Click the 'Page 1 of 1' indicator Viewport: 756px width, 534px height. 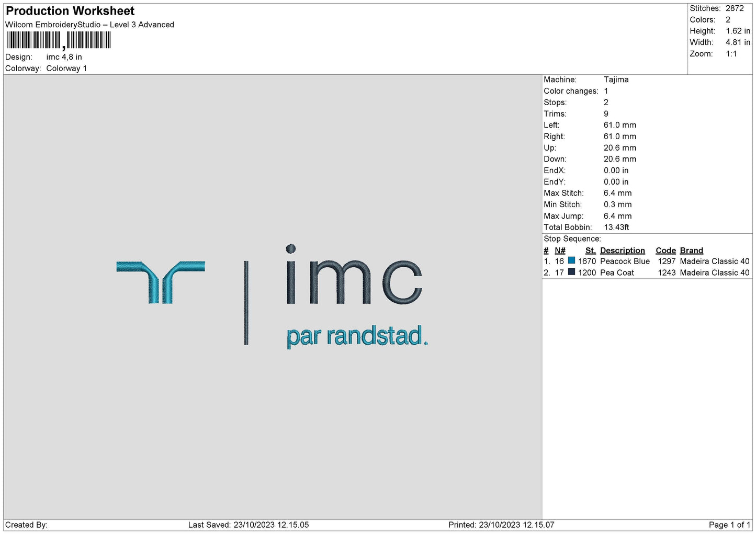tap(729, 525)
